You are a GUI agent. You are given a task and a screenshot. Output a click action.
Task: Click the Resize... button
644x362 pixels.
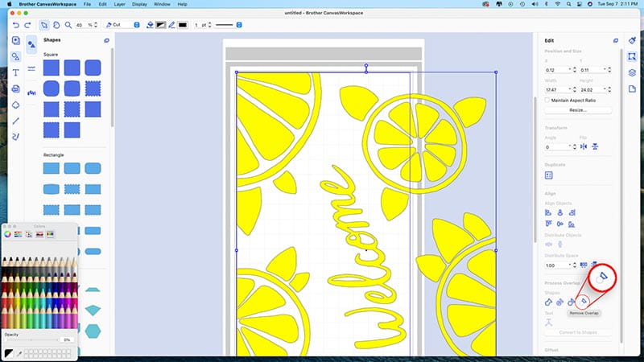578,110
